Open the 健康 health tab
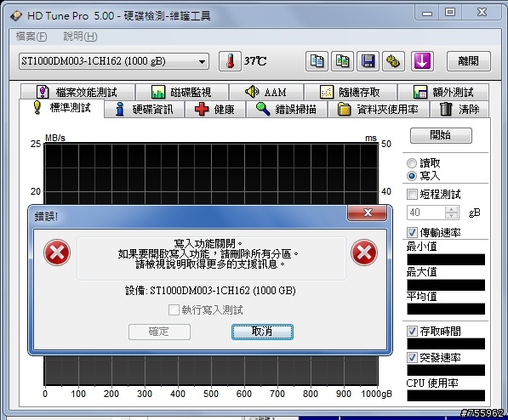This screenshot has width=508, height=420. [215, 110]
